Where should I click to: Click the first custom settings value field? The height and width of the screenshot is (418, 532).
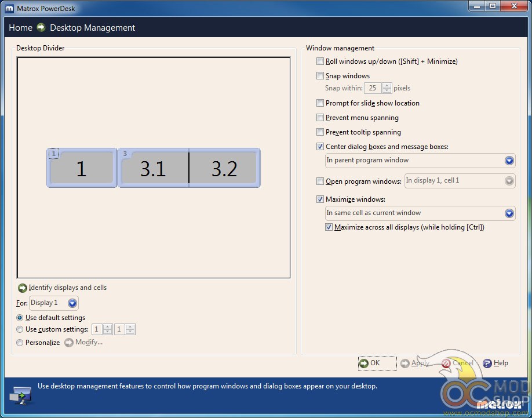point(97,329)
